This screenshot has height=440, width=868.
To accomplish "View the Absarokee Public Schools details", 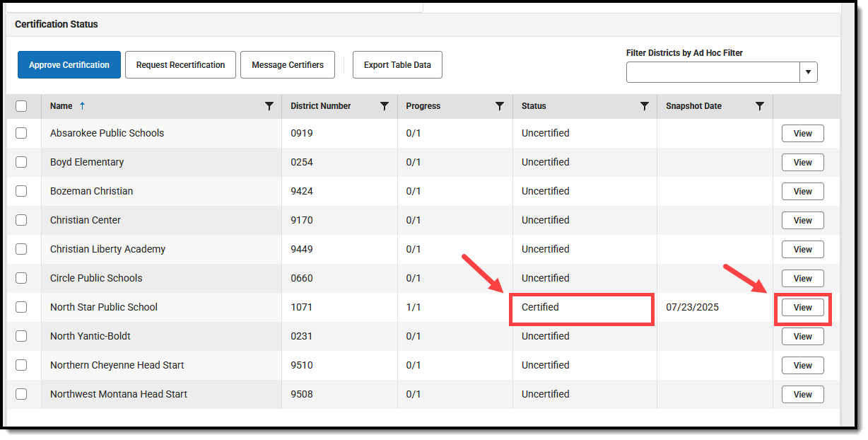I will click(802, 134).
